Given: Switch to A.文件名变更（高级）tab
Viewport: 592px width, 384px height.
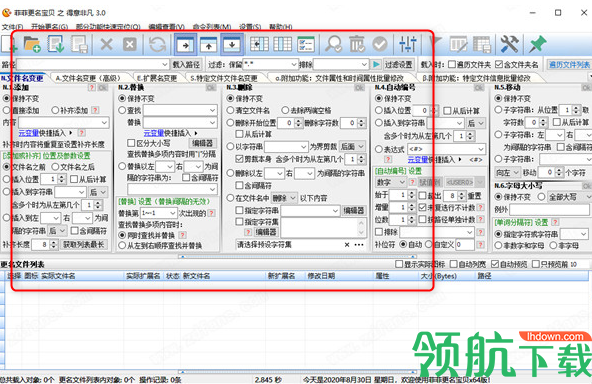Looking at the screenshot, I should point(88,78).
